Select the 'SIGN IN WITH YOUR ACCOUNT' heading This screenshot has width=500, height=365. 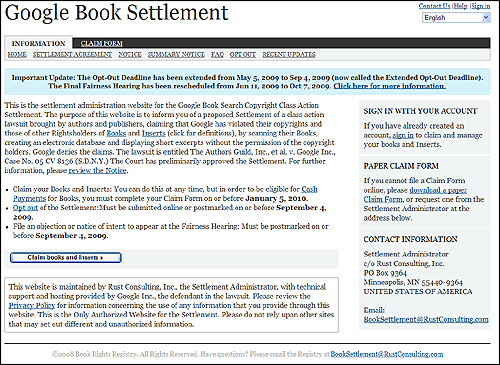coord(420,111)
